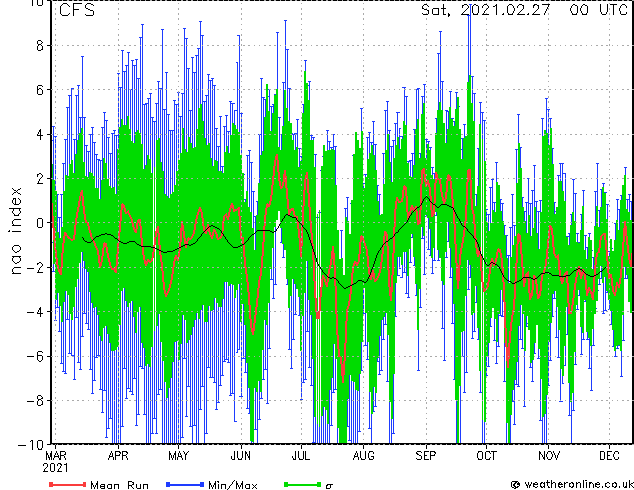This screenshot has height=490, width=634.
Task: Click the JUN x-axis month label
Action: (x=241, y=456)
